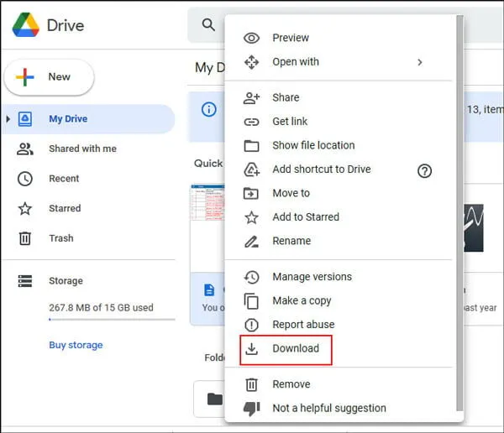Click the Add shortcut to Drive icon

(251, 170)
